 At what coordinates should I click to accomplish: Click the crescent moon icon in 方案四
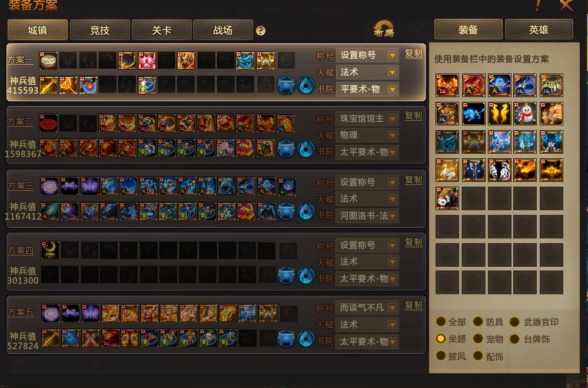click(x=50, y=250)
